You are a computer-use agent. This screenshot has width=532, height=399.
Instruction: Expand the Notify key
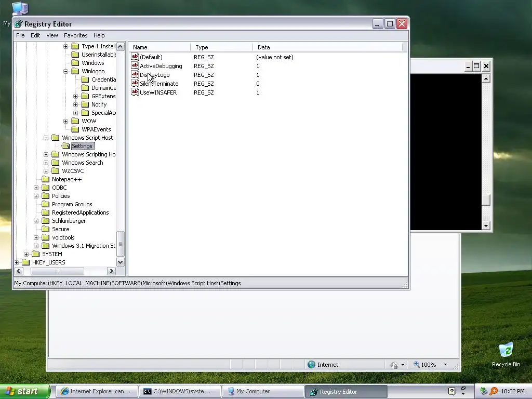tap(76, 104)
